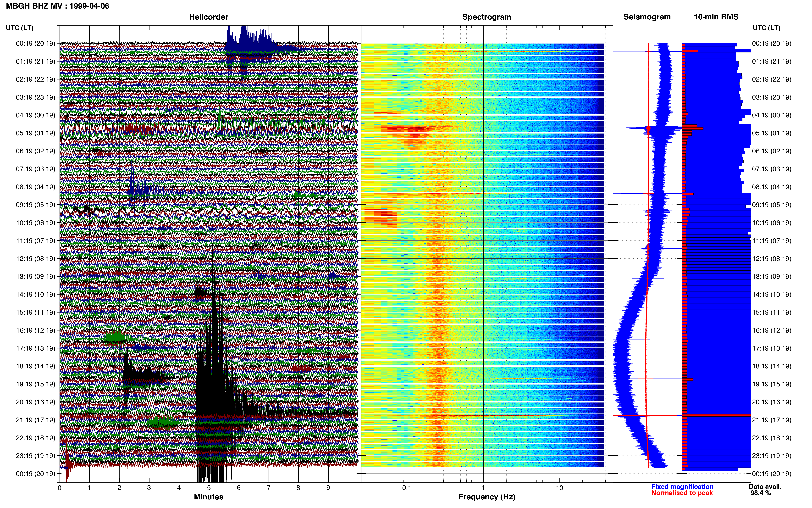Viewport: 812px width, 508px height.
Task: Click left time label '01:19 (21:19)'
Action: click(36, 61)
